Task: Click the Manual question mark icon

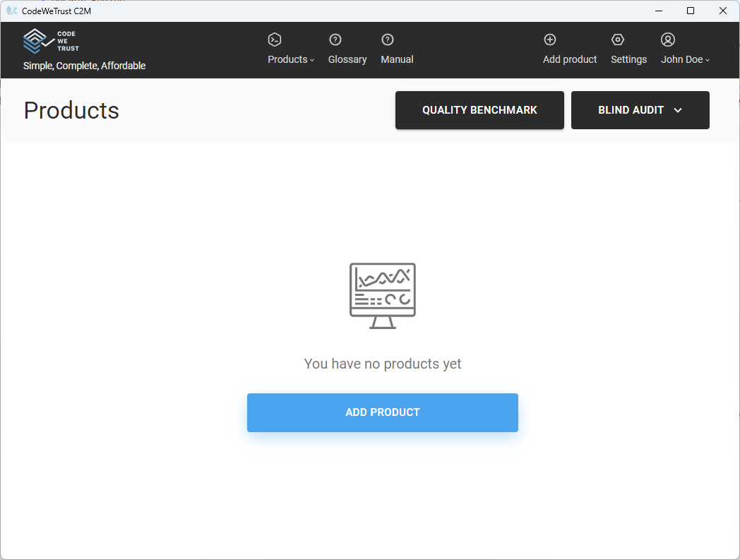Action: tap(388, 40)
